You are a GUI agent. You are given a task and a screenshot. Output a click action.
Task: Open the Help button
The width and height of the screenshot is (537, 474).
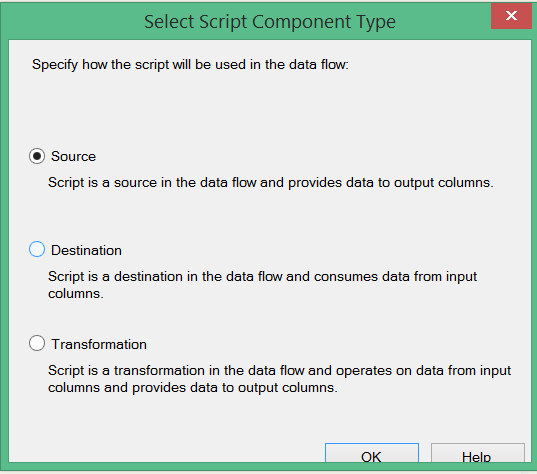coord(477,453)
